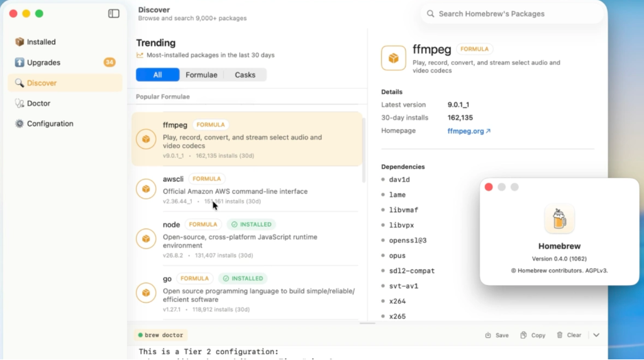644x360 pixels.
Task: Select the node package name
Action: [x=171, y=225]
